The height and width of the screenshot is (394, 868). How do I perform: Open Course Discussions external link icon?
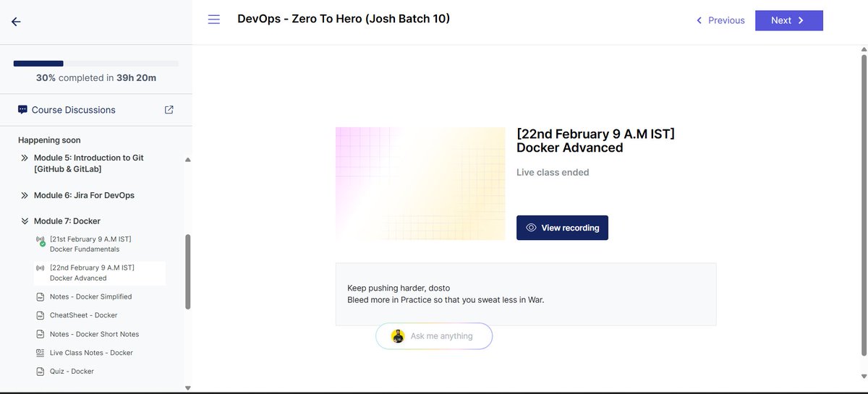click(169, 110)
